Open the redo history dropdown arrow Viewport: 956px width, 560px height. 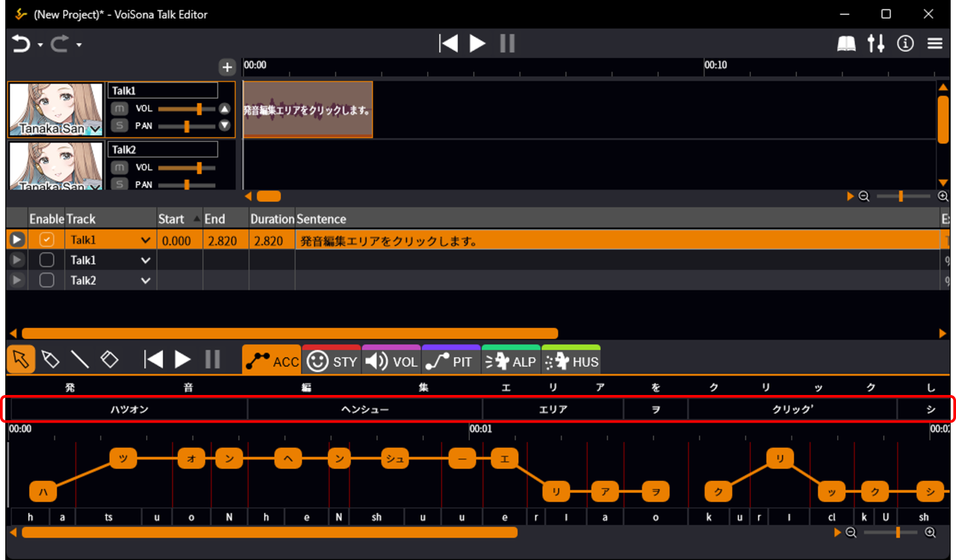[78, 45]
